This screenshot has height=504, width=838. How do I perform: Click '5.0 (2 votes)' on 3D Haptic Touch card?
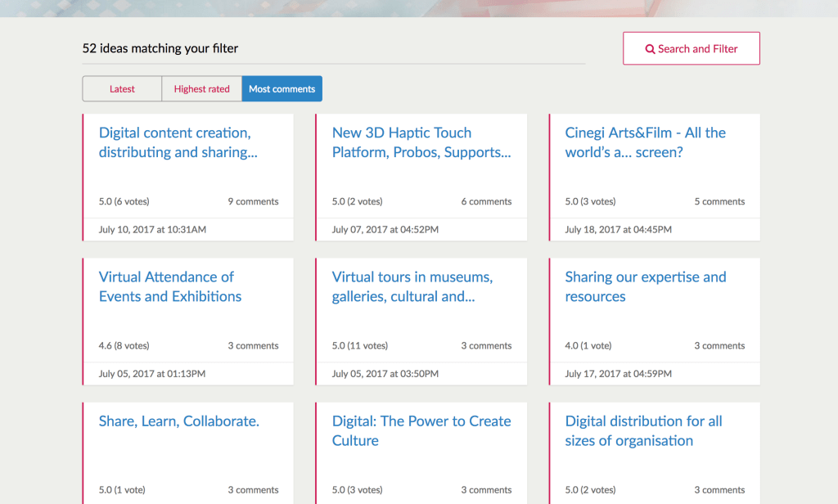click(357, 201)
